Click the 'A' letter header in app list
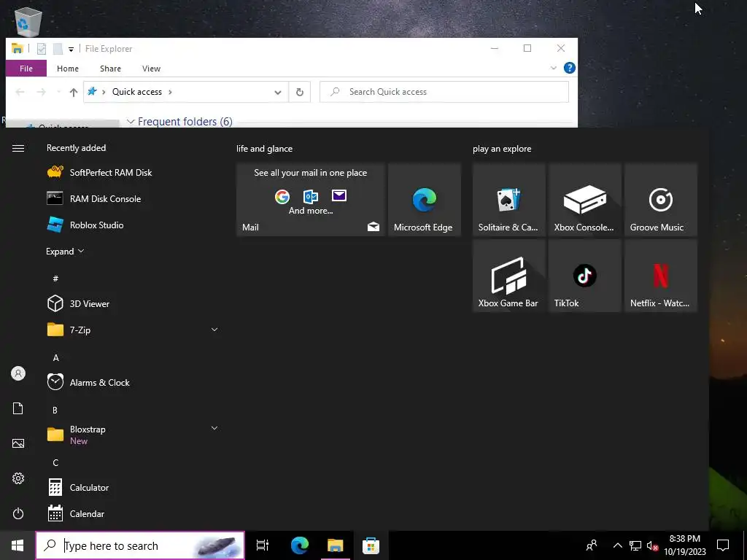747x560 pixels. pyautogui.click(x=55, y=357)
